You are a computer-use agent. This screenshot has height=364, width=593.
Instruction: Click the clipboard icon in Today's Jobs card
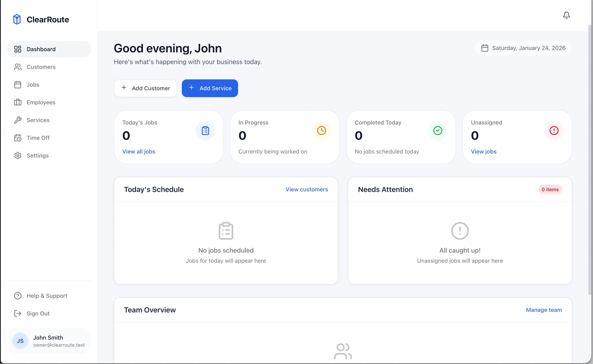click(205, 131)
